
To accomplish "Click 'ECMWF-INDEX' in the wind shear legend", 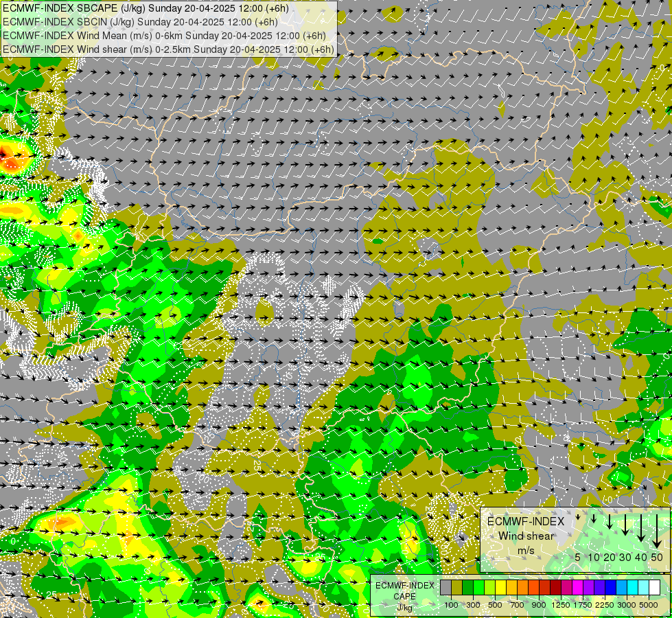I will [x=526, y=521].
